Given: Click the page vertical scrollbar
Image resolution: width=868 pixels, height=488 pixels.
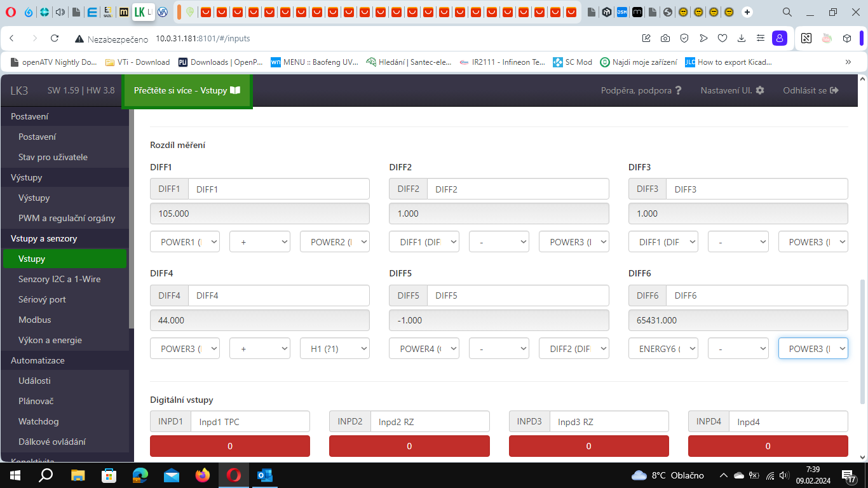Looking at the screenshot, I should [862, 341].
